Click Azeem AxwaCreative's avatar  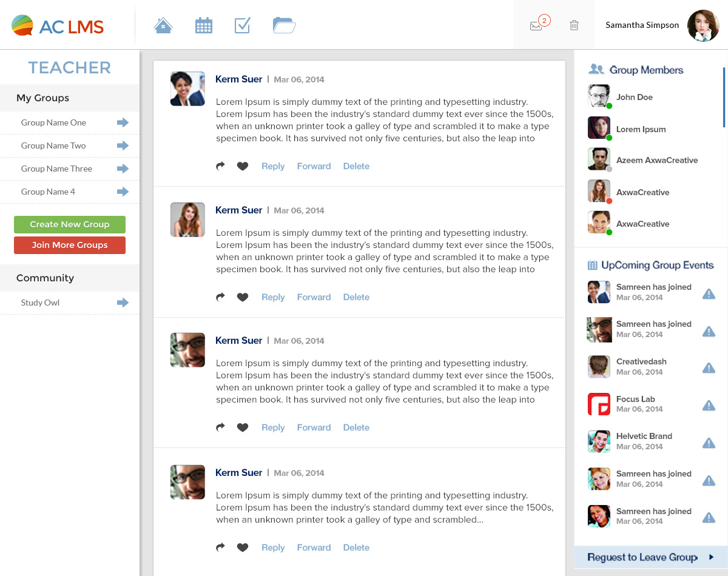click(x=599, y=159)
